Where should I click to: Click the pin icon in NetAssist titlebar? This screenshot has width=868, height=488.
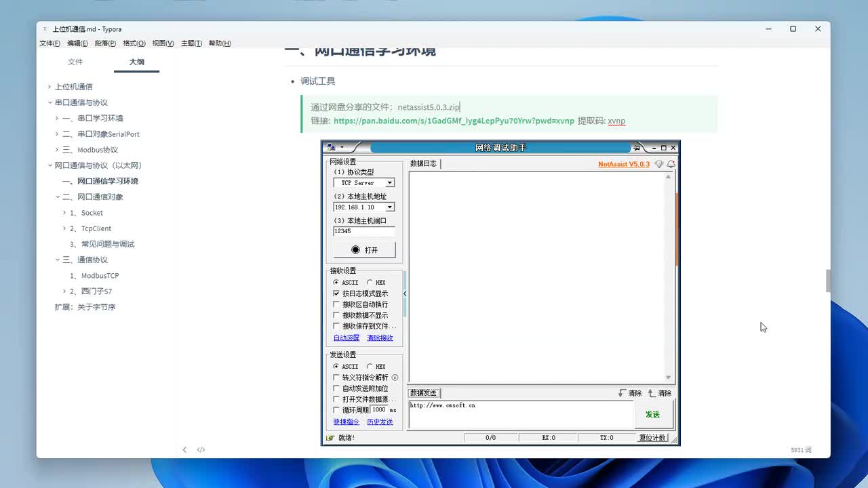point(637,147)
